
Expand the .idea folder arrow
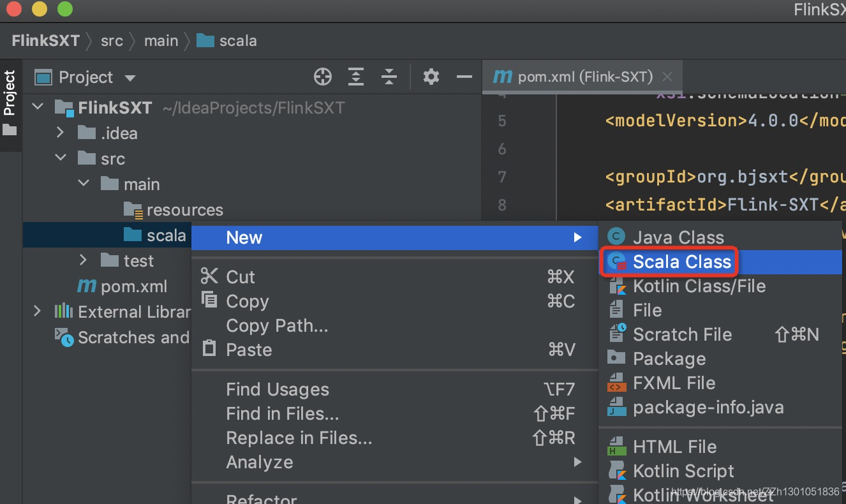tap(61, 133)
